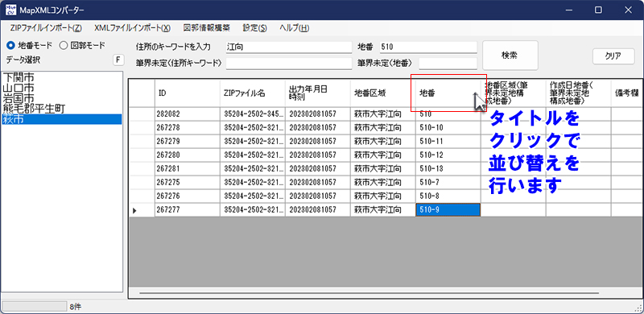Focus the 地番 input containing 510
Image resolution: width=644 pixels, height=314 pixels.
(x=428, y=48)
